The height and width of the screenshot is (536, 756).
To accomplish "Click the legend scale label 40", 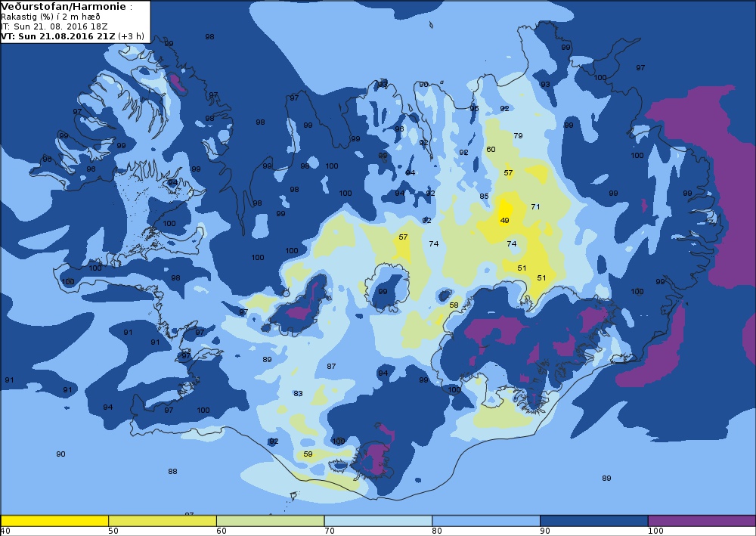I will (x=5, y=531).
